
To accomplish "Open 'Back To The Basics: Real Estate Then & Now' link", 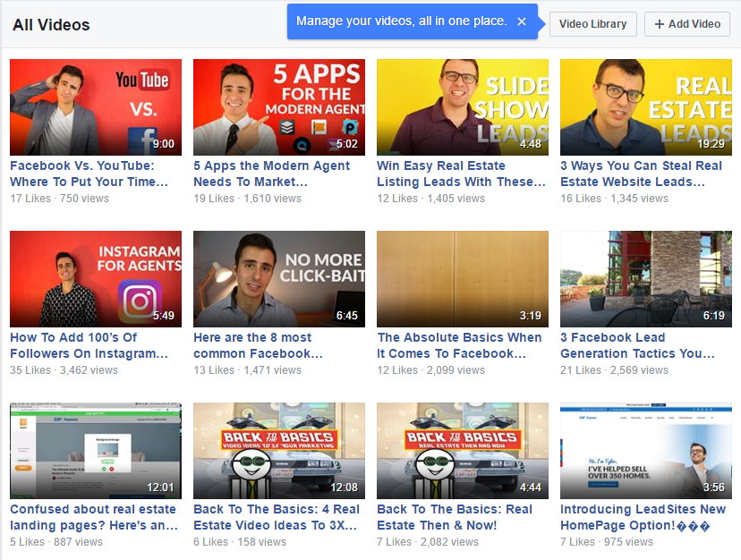I will pyautogui.click(x=455, y=517).
